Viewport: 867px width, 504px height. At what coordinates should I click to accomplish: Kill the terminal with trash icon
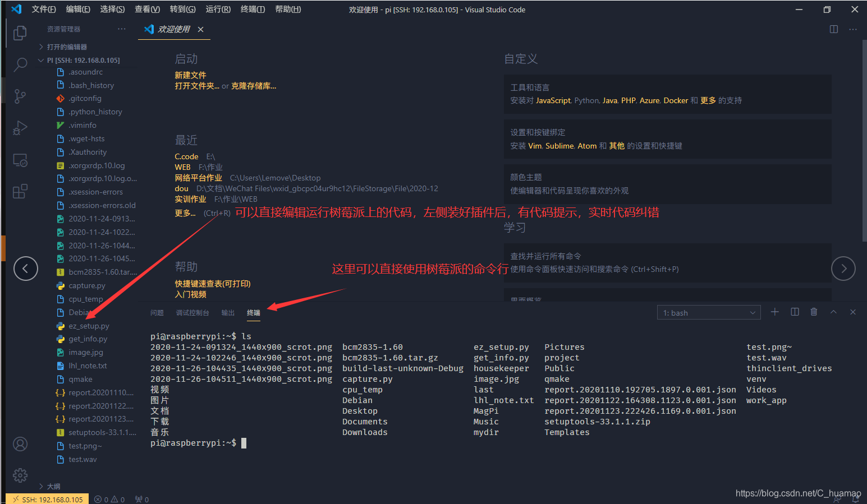click(814, 312)
